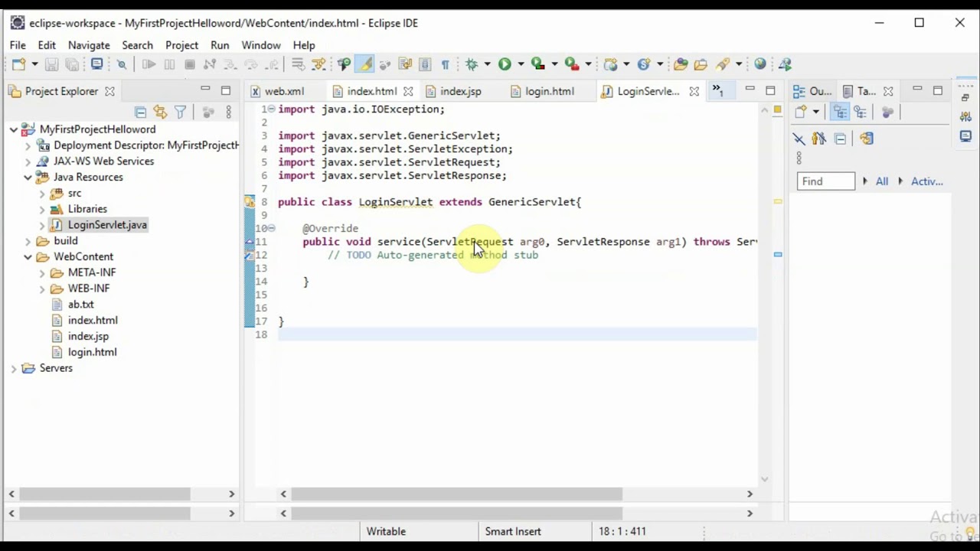
Task: Expand the Libraries node
Action: [42, 209]
